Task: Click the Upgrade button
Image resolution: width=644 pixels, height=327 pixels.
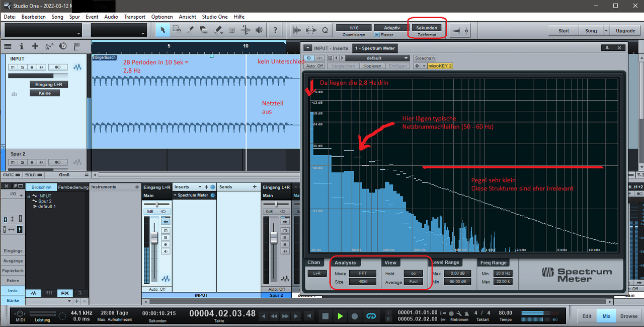Action: 625,30
